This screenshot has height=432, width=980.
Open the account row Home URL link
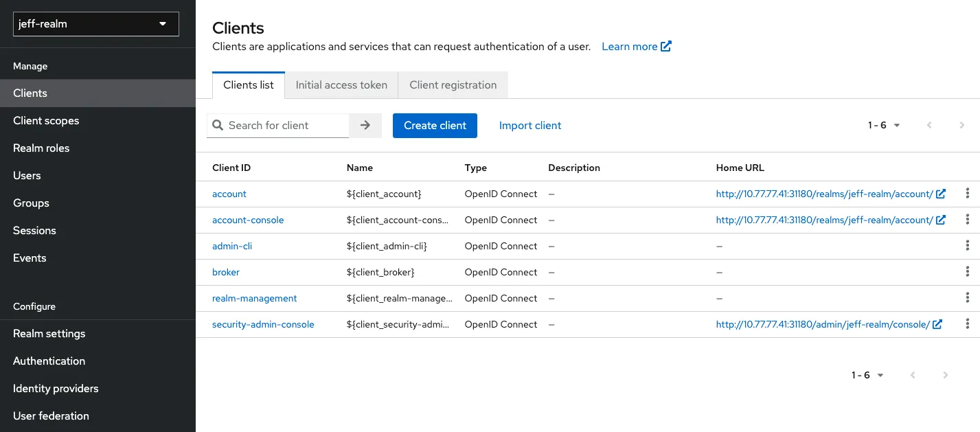(x=831, y=194)
